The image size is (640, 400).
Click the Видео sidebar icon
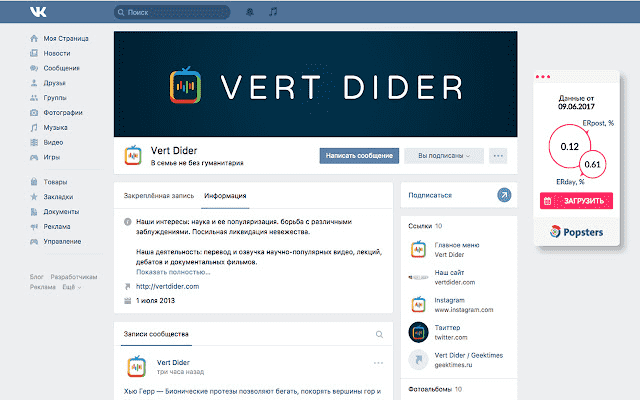[x=34, y=142]
